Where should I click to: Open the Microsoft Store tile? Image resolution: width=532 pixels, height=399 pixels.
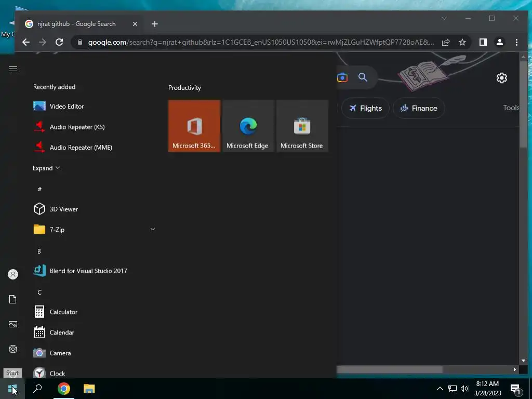tap(302, 126)
